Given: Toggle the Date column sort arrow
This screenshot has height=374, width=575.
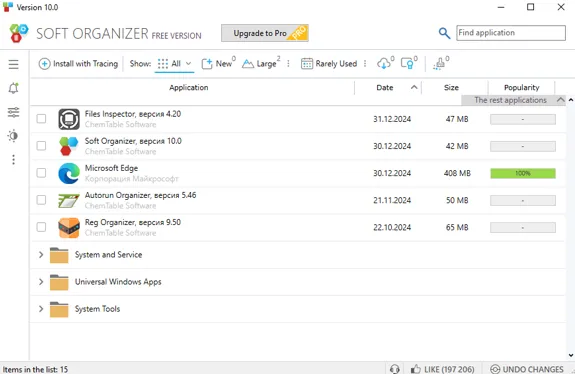Looking at the screenshot, I should (414, 87).
